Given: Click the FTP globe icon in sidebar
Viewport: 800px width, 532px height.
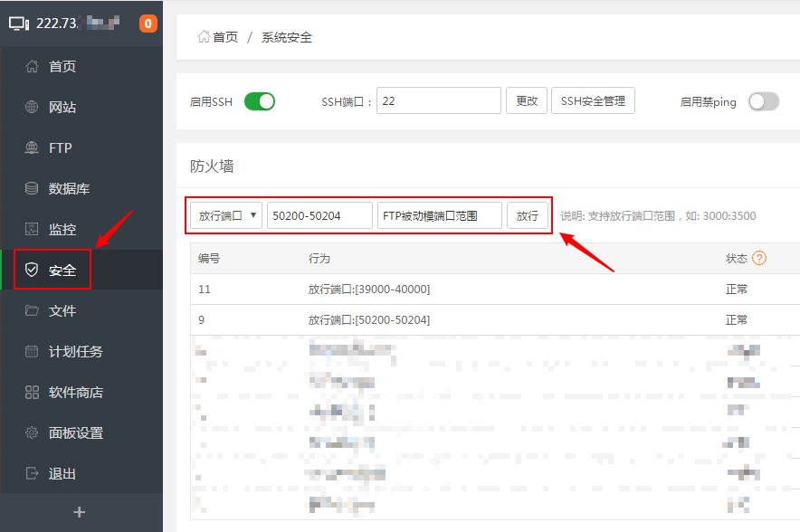Looking at the screenshot, I should (32, 147).
